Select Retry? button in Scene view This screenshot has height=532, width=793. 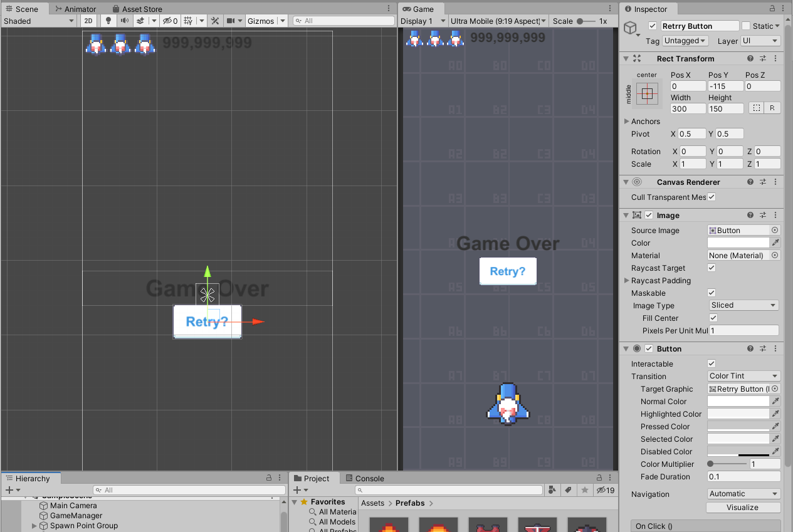(x=207, y=322)
